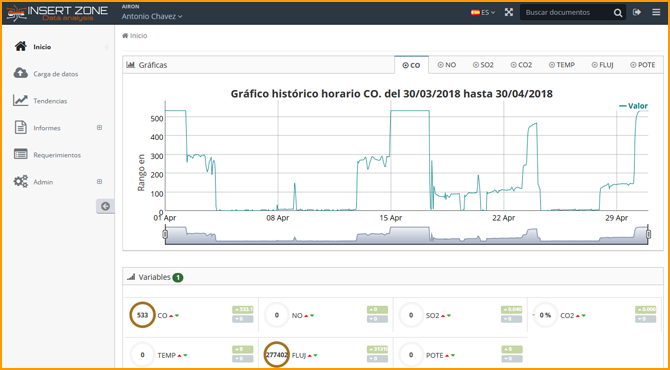The height and width of the screenshot is (370, 670).
Task: Click the Carga de datos cloud upload icon
Action: point(21,73)
